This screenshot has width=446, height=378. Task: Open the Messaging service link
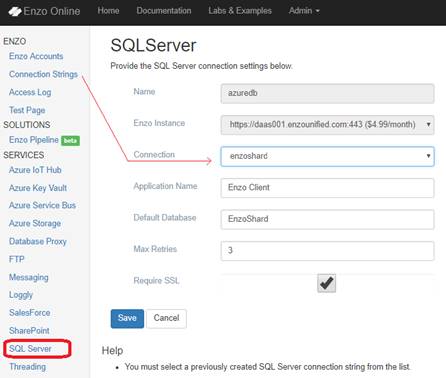tap(29, 277)
